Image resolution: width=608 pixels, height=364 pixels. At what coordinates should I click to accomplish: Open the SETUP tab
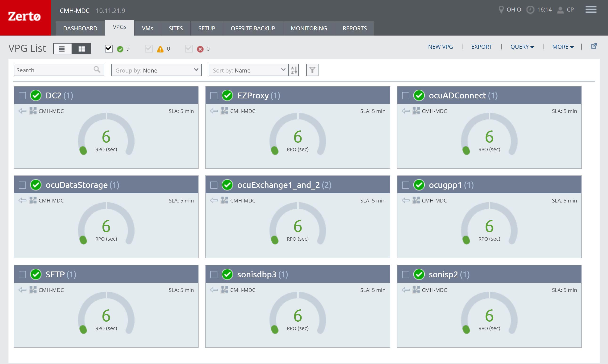click(x=207, y=28)
